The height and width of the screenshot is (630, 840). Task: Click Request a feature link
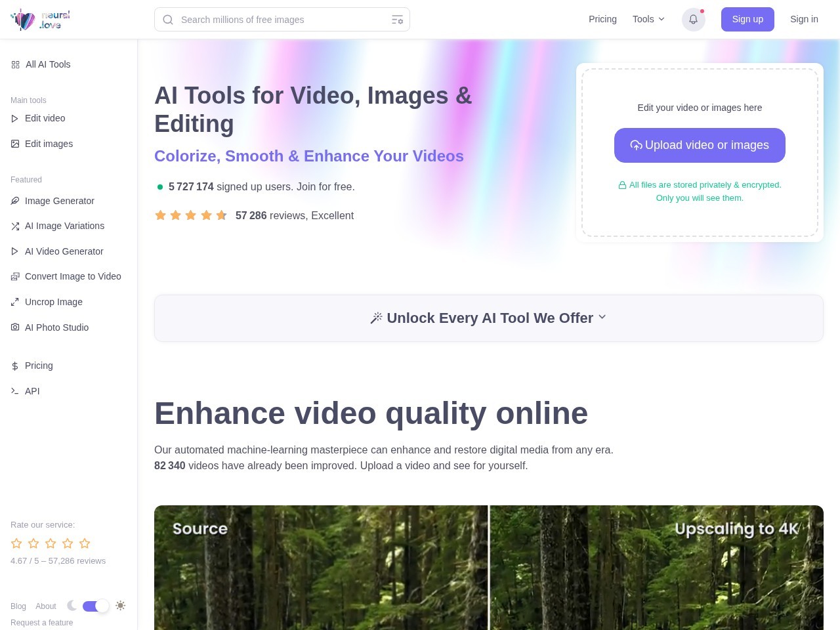click(x=42, y=623)
